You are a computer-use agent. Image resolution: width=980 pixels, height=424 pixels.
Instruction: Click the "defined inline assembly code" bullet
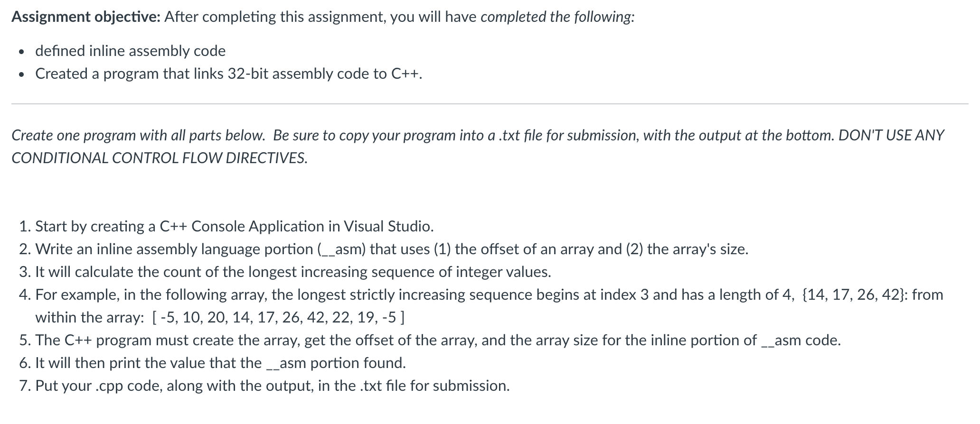(x=130, y=51)
